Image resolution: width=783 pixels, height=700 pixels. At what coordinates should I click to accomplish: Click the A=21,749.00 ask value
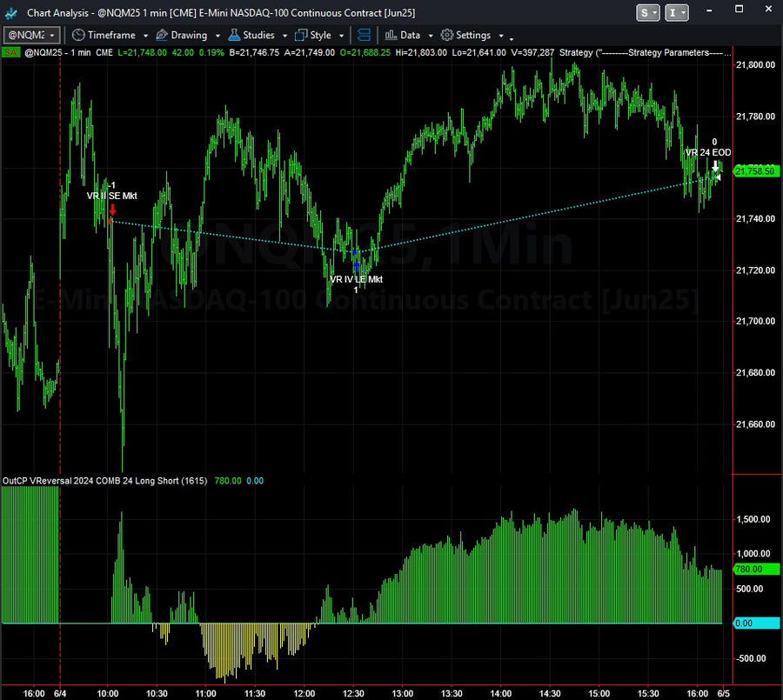(x=310, y=52)
